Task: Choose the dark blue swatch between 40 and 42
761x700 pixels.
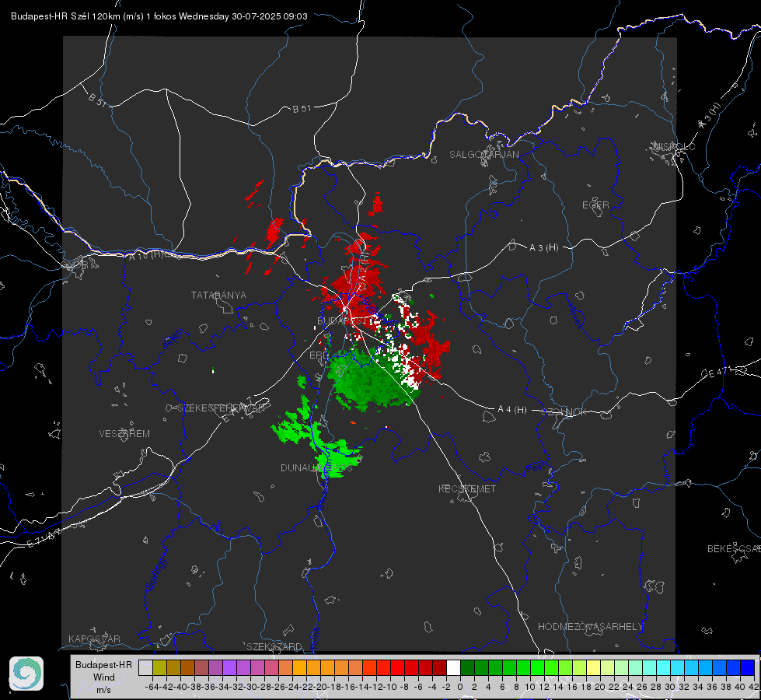Action: click(748, 668)
